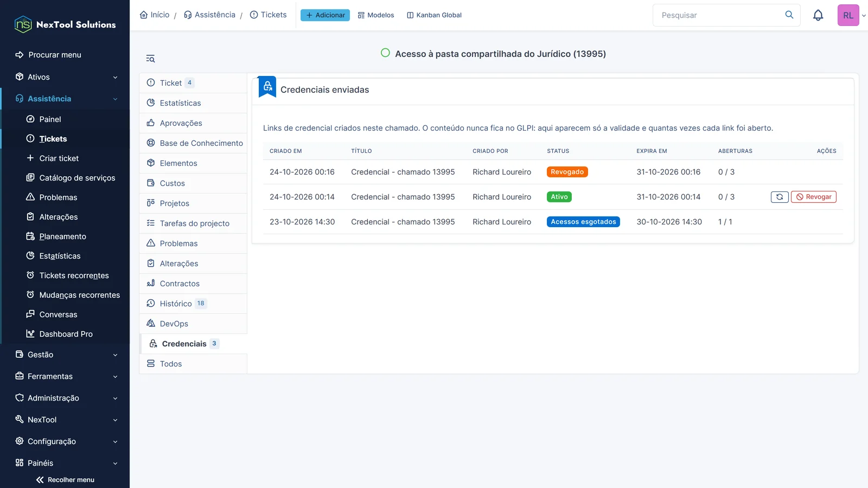Open the RL user profile dropdown
The width and height of the screenshot is (868, 488).
(x=852, y=15)
